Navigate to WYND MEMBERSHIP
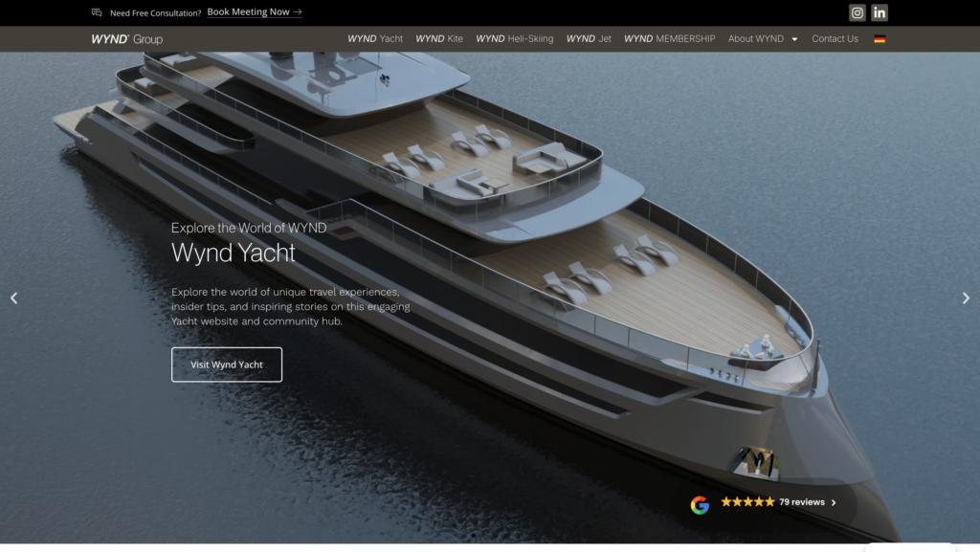This screenshot has width=980, height=552. point(669,39)
